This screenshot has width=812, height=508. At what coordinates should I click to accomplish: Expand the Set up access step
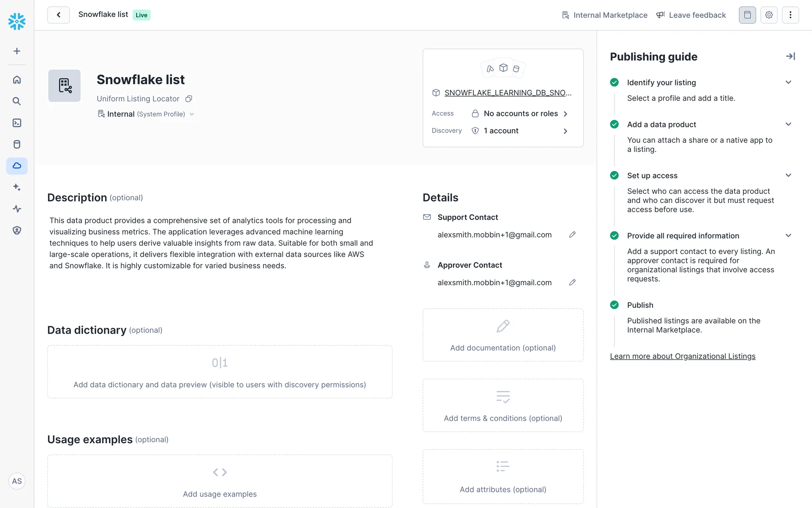(x=788, y=175)
